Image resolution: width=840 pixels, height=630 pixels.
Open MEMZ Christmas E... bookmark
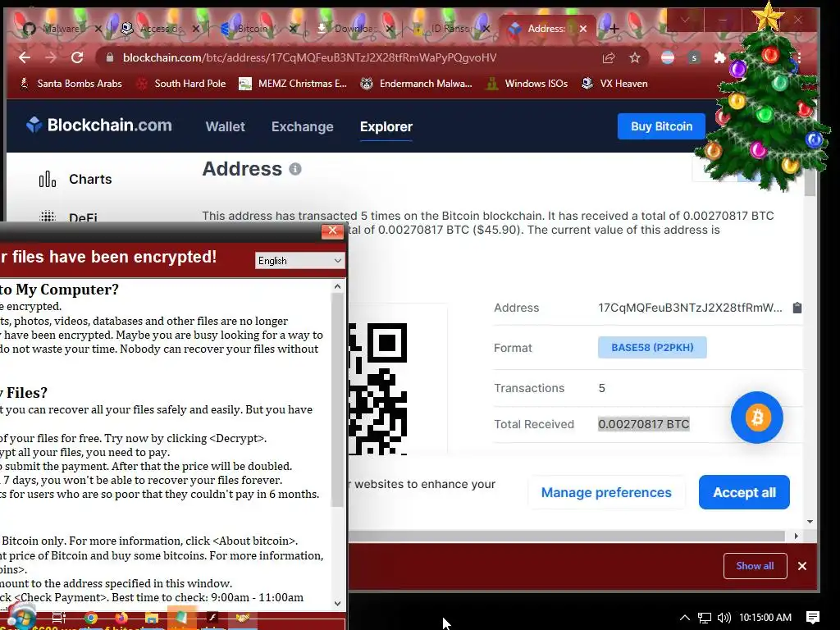point(293,84)
